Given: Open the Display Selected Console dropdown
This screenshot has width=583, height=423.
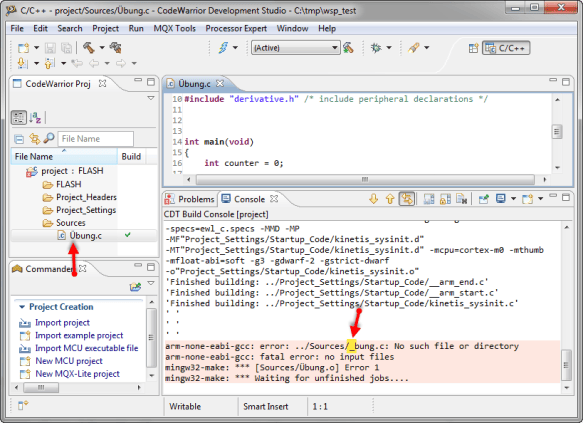Looking at the screenshot, I should [513, 199].
